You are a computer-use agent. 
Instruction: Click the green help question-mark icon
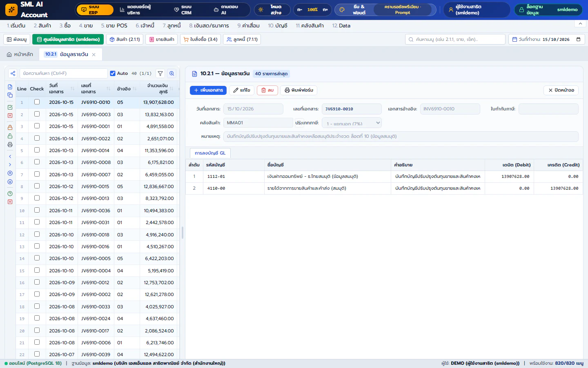pyautogui.click(x=10, y=194)
